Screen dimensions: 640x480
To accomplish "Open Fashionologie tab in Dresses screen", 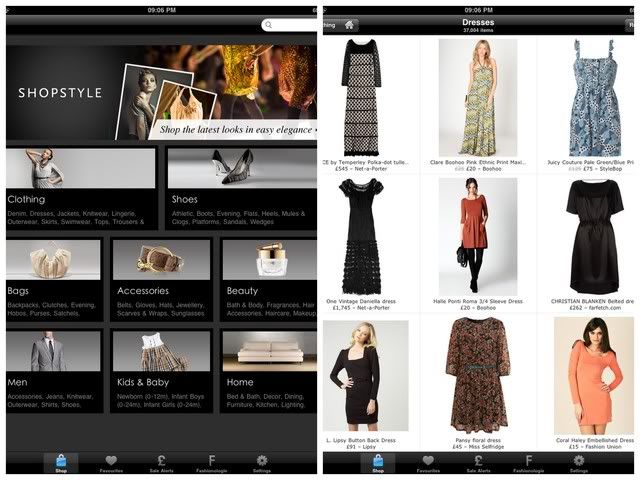I will pos(529,463).
